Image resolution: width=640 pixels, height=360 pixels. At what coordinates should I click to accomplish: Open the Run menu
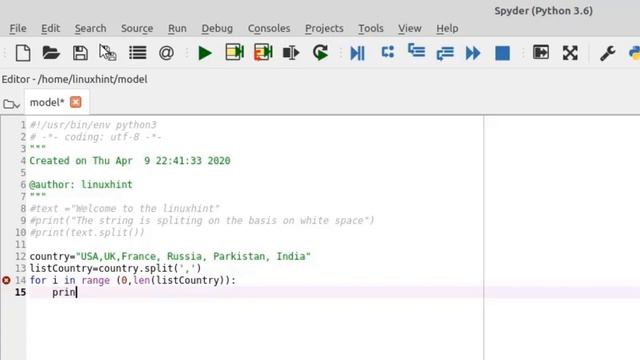coord(177,28)
